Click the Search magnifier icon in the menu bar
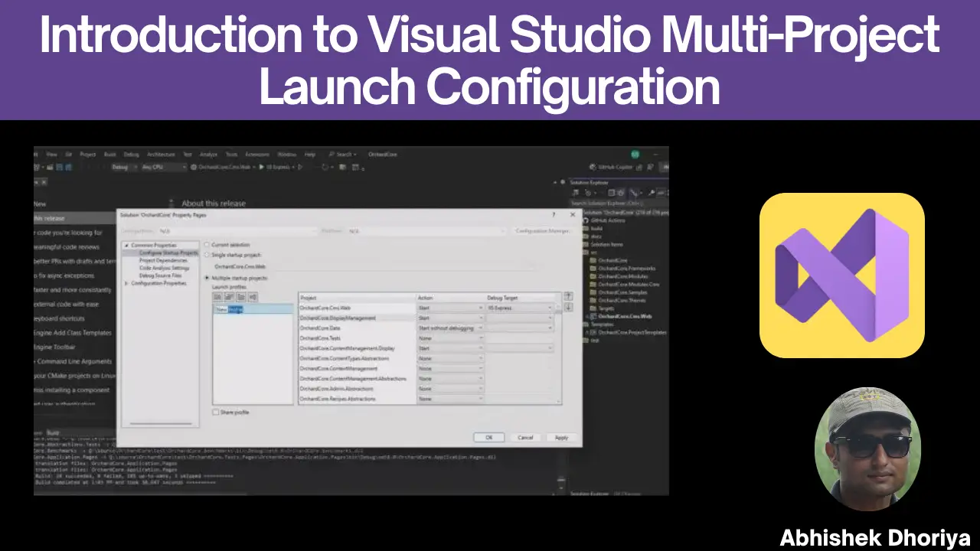The height and width of the screenshot is (551, 980). (332, 155)
